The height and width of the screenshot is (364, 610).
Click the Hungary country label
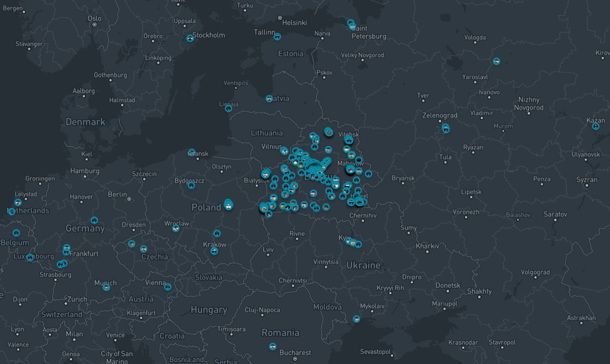pyautogui.click(x=209, y=309)
